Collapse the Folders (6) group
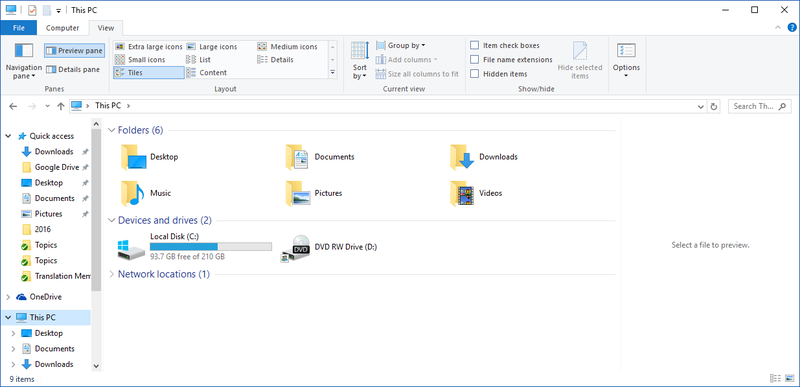The image size is (800, 387). 112,131
